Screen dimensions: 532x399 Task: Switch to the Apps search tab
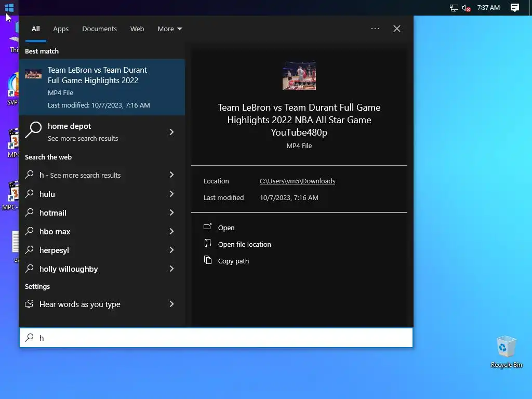tap(61, 29)
